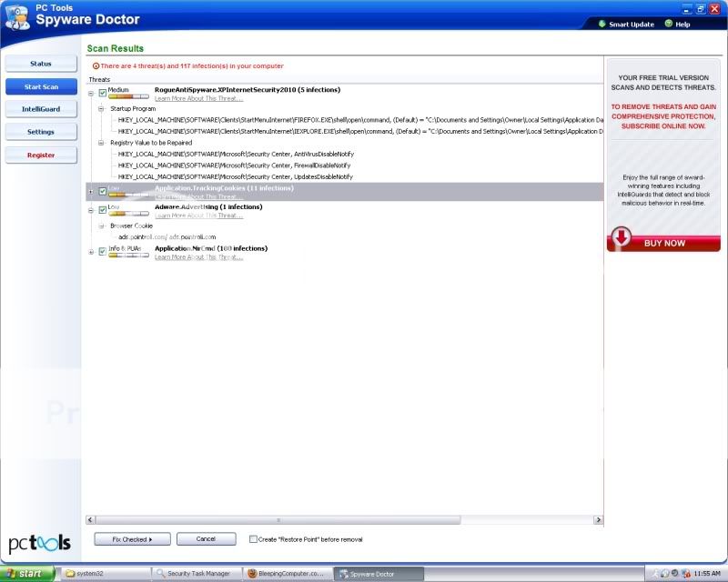Image resolution: width=728 pixels, height=582 pixels.
Task: Collapse Registry Value to be Repaired group
Action: [101, 143]
